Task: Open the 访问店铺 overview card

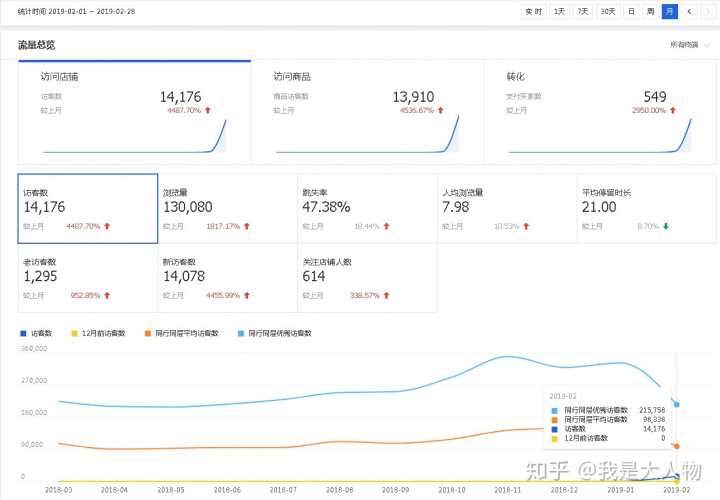Action: (134, 110)
